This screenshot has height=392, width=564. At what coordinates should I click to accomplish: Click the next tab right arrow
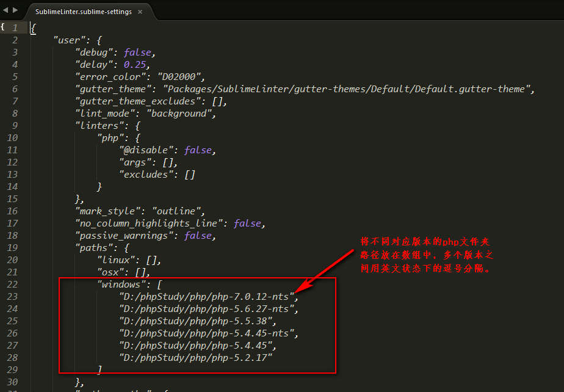(16, 10)
